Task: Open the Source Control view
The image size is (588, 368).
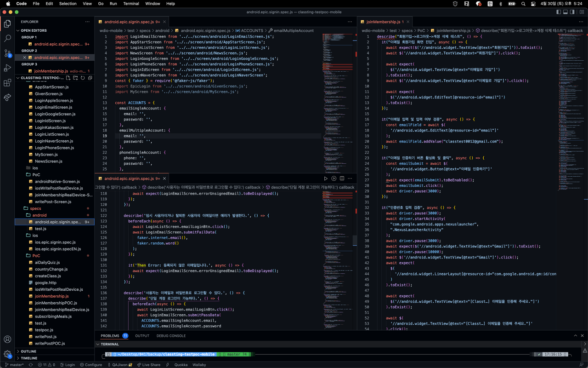Action: pyautogui.click(x=7, y=53)
